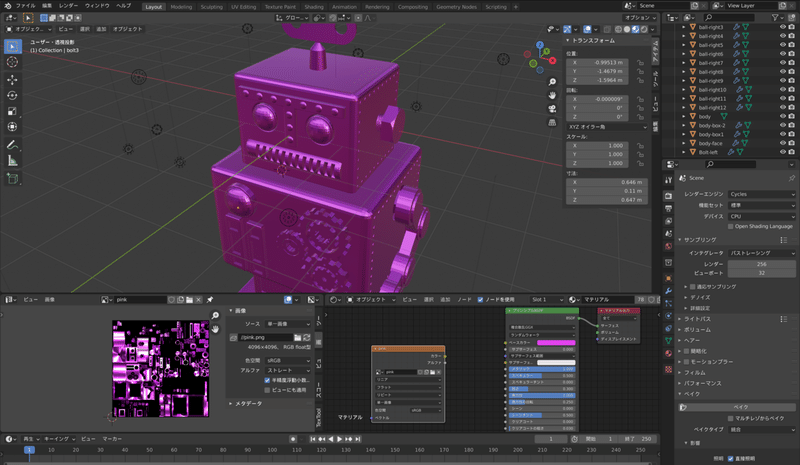Hide the body object eye icon

pyautogui.click(x=783, y=116)
